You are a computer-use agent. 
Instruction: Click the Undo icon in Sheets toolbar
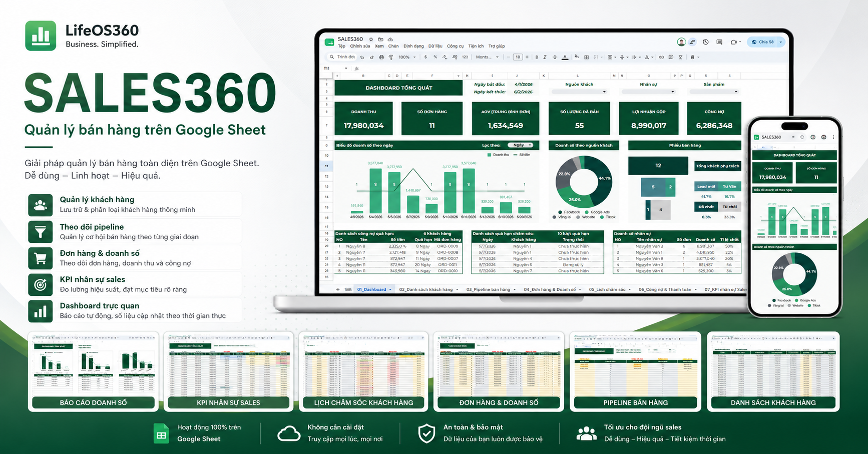point(362,57)
